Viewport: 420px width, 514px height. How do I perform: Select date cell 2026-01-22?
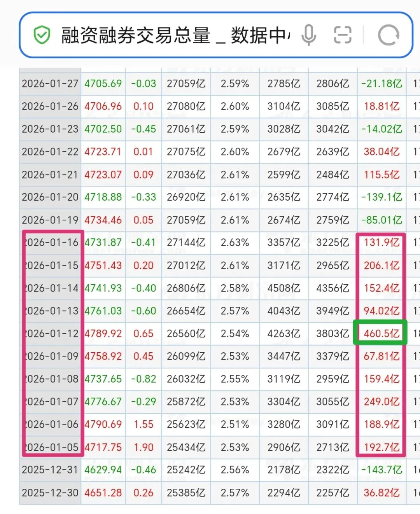pos(50,152)
